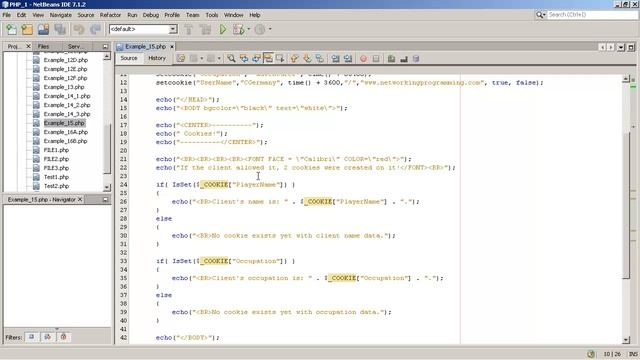Image resolution: width=640 pixels, height=360 pixels.
Task: Open the Profile Project dropdown arrow
Action: [x=270, y=29]
